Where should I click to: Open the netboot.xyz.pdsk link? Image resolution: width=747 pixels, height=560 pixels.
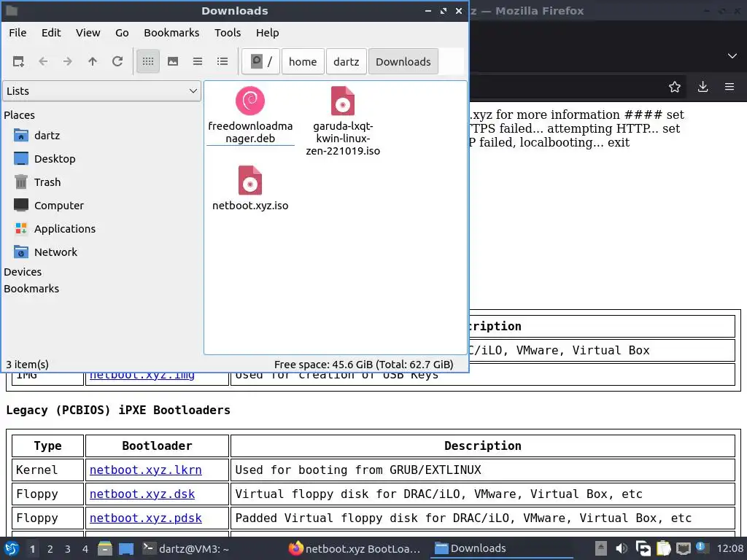[146, 518]
